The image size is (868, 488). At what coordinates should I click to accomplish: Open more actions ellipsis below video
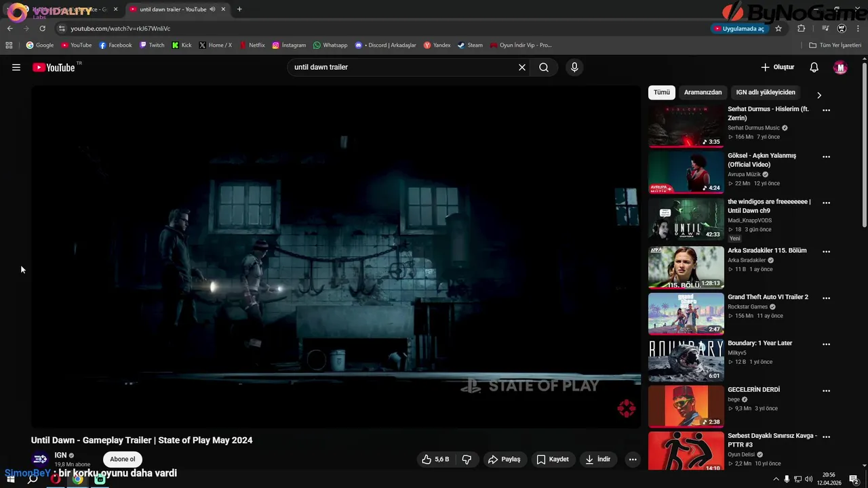(633, 459)
